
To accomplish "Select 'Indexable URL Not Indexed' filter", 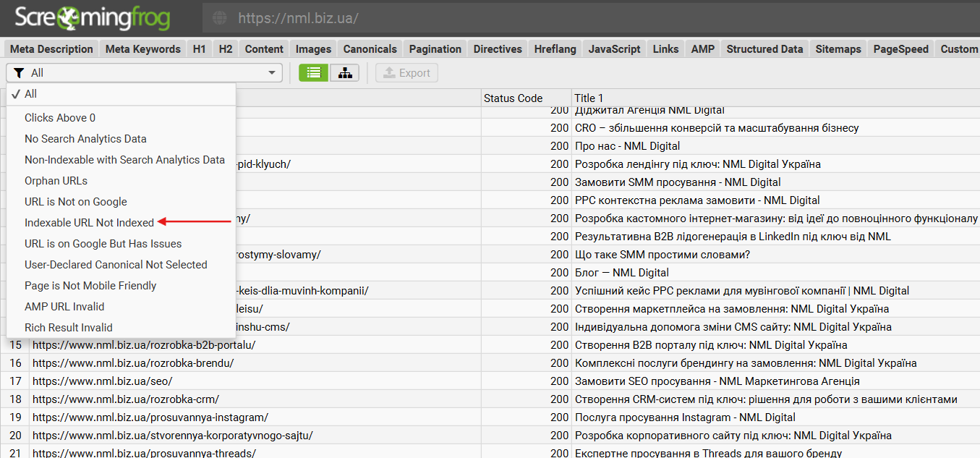I will click(x=89, y=223).
